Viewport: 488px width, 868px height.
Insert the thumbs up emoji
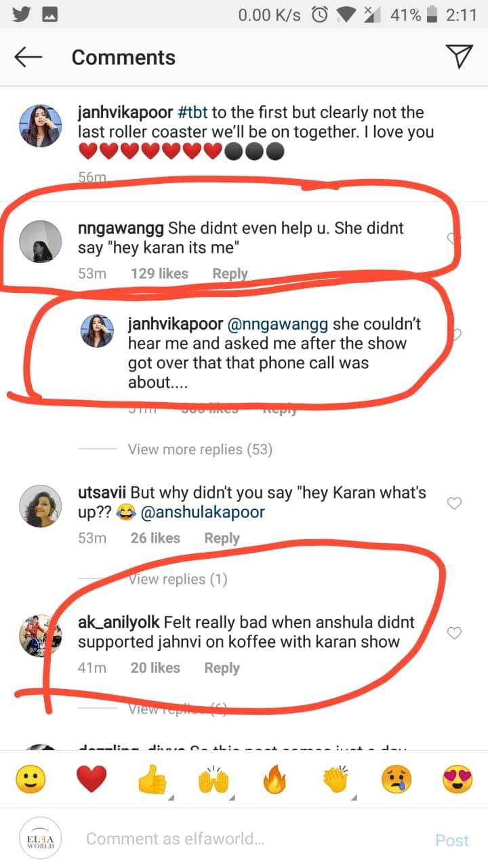152,781
